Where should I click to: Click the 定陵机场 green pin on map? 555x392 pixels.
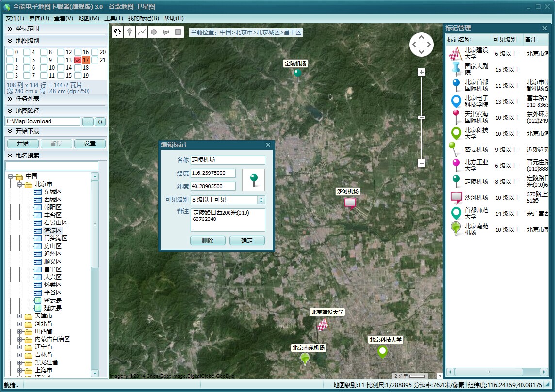297,74
